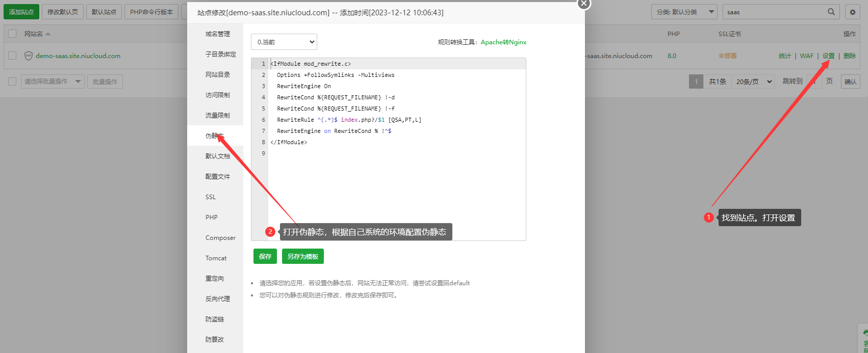Tick the checkbox beside batch operation

pyautogui.click(x=12, y=81)
